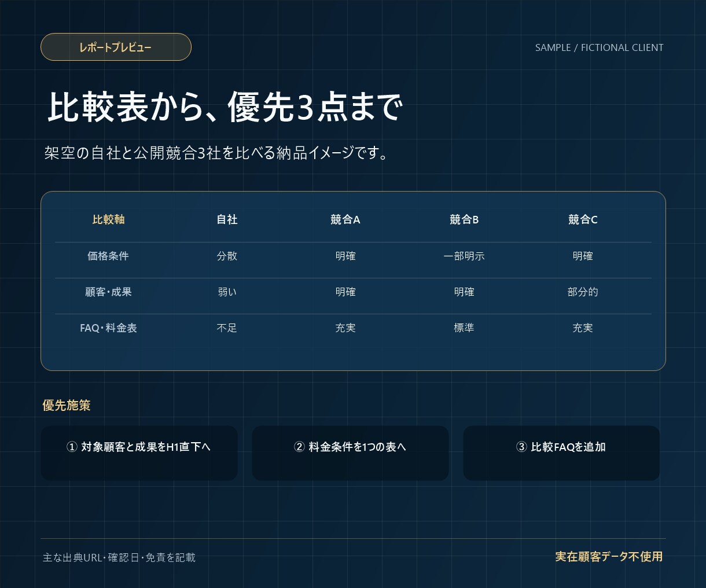Viewport: 706px width, 588px height.
Task: Click the 比較軸 column header
Action: [x=108, y=219]
